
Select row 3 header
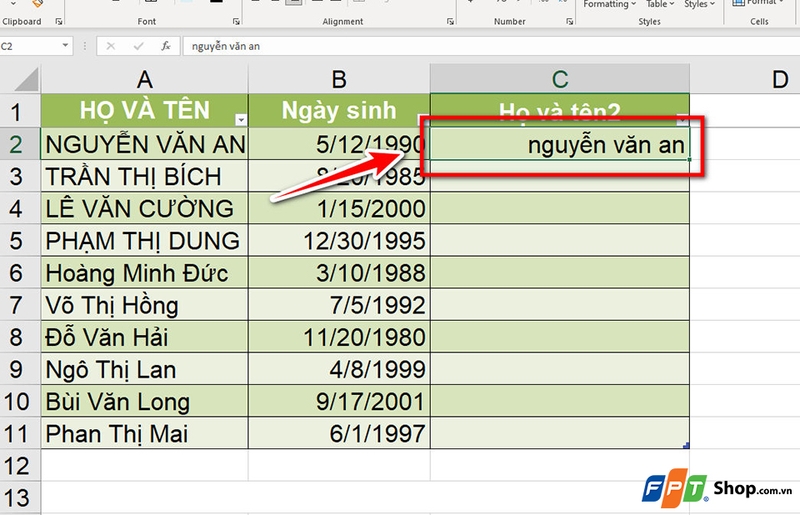(20, 176)
